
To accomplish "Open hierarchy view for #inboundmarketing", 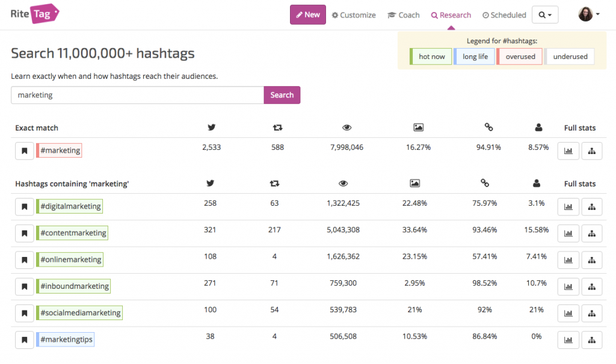I will pos(592,286).
